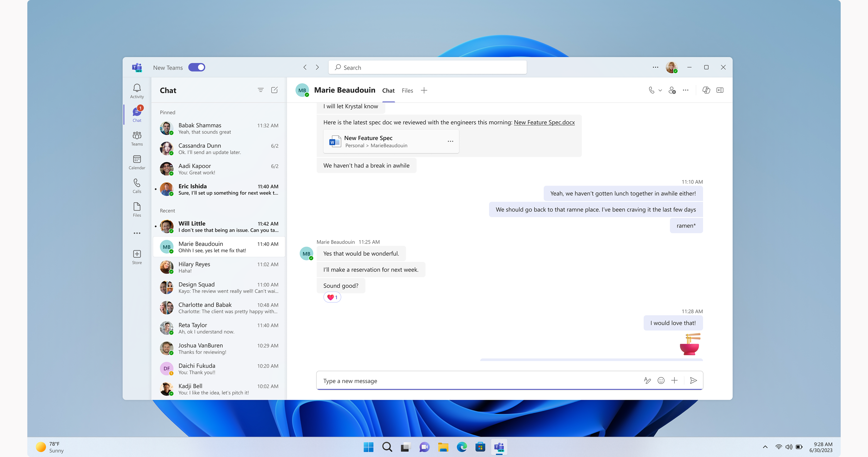Open Hilary Reyes conversation
The height and width of the screenshot is (457, 868).
tap(219, 267)
